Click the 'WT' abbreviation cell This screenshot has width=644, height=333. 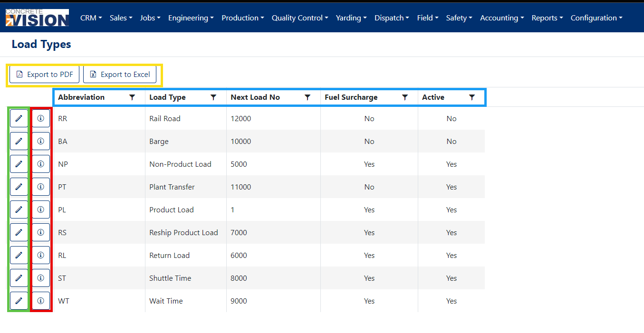point(99,301)
